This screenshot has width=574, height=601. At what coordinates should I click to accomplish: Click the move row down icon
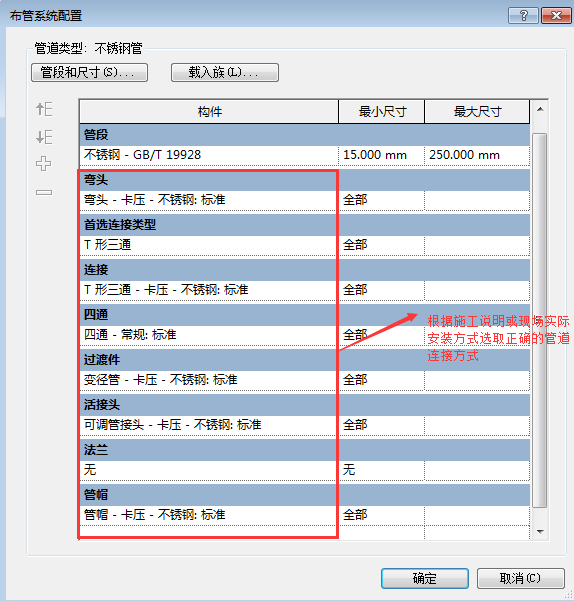pos(44,137)
